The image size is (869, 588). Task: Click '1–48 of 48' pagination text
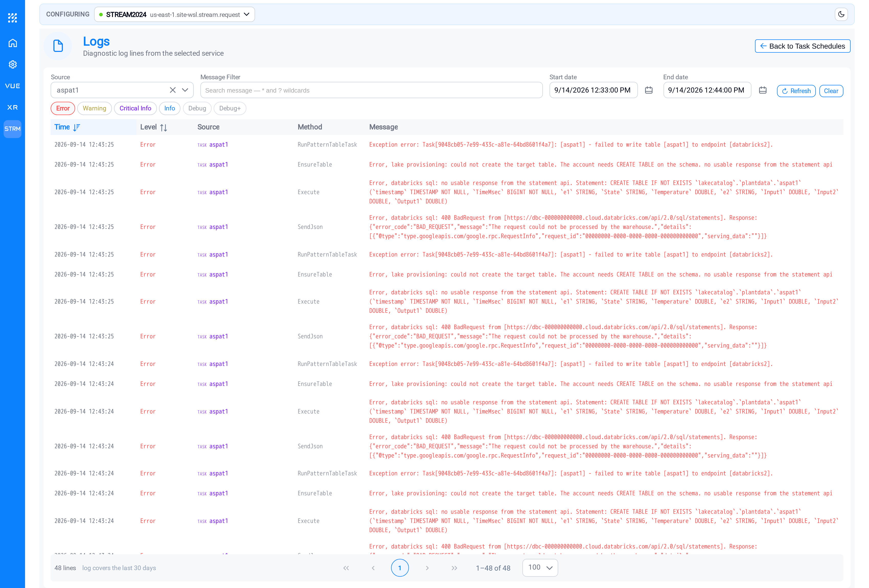(x=493, y=568)
